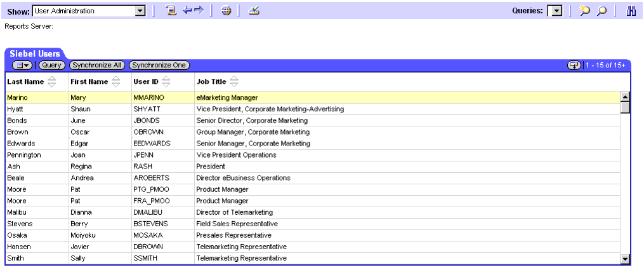The width and height of the screenshot is (644, 279).
Task: Click the Query button
Action: (x=52, y=65)
